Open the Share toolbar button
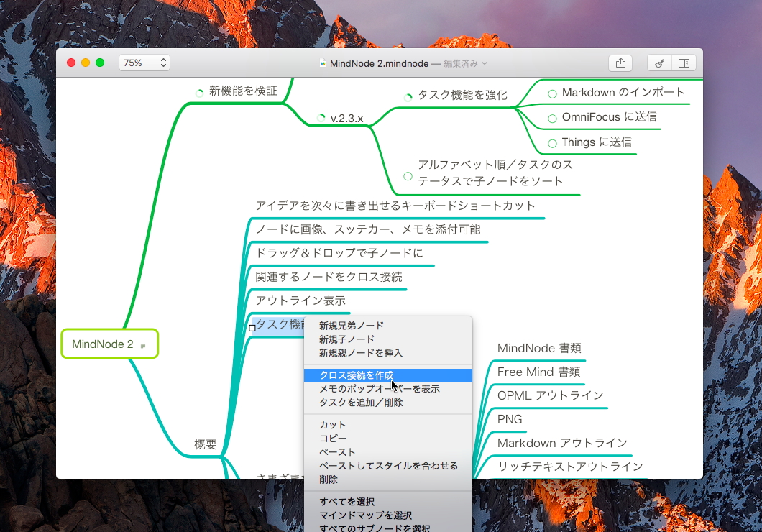The width and height of the screenshot is (762, 532). coord(620,63)
